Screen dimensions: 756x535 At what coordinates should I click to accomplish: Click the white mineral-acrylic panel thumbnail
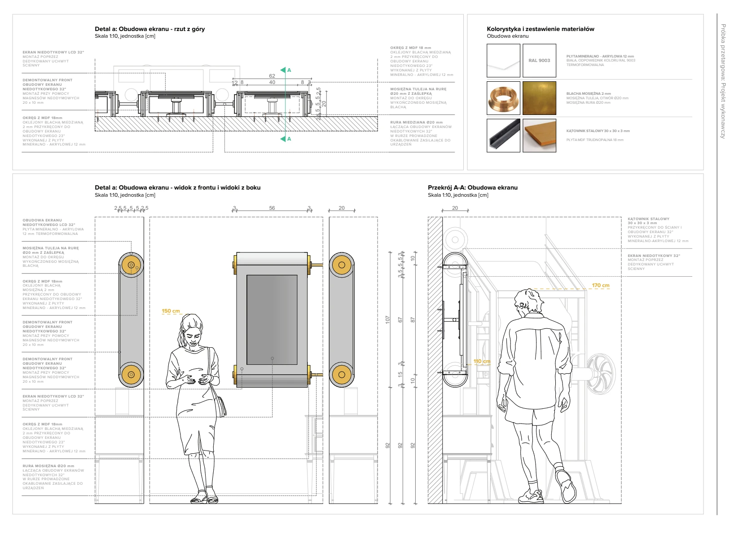coord(503,61)
